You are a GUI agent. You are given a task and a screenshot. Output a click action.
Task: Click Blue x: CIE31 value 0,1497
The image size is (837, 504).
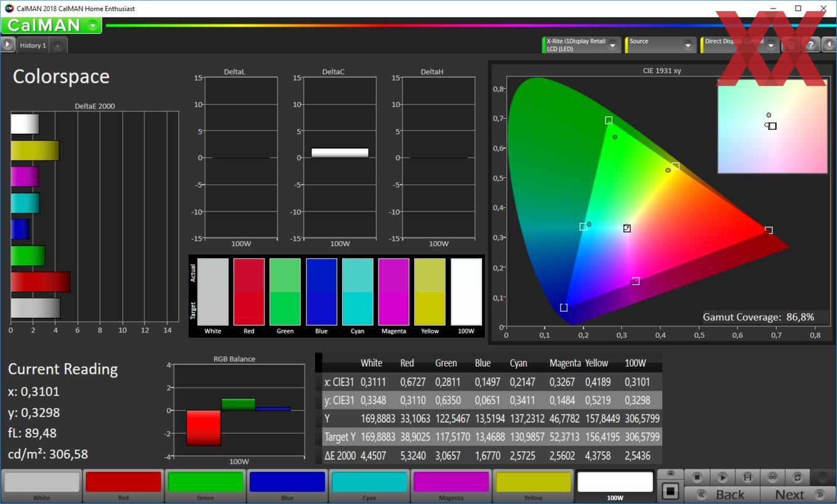489,382
